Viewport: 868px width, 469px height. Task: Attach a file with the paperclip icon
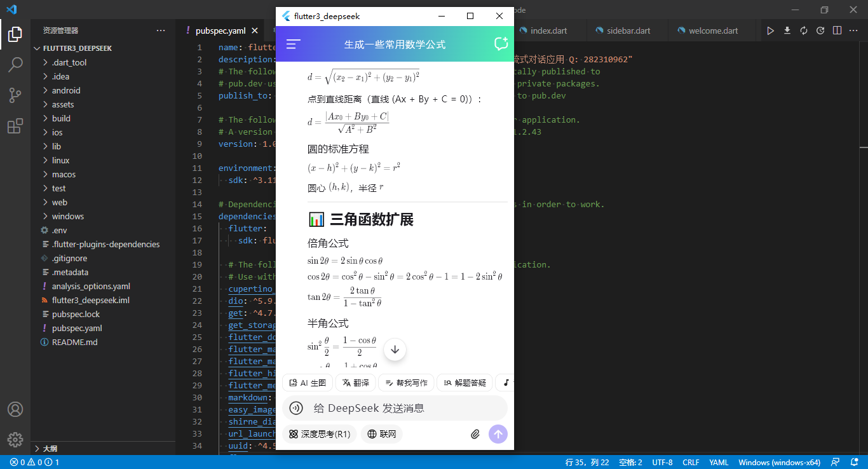(475, 433)
